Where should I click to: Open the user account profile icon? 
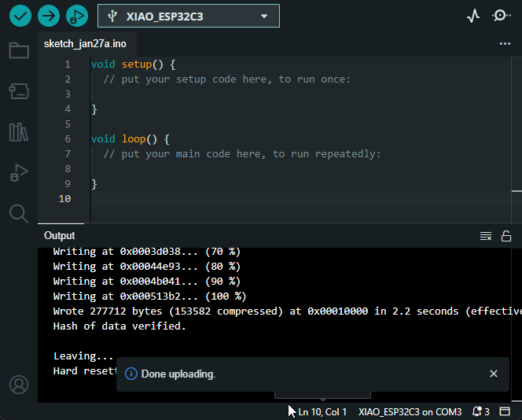[19, 385]
